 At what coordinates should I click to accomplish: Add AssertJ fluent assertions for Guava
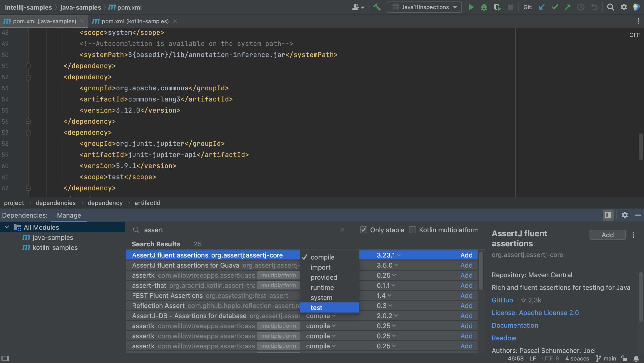point(466,265)
